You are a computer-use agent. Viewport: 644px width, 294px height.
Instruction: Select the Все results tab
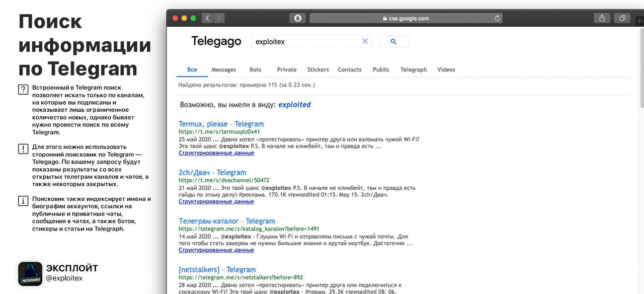point(192,69)
